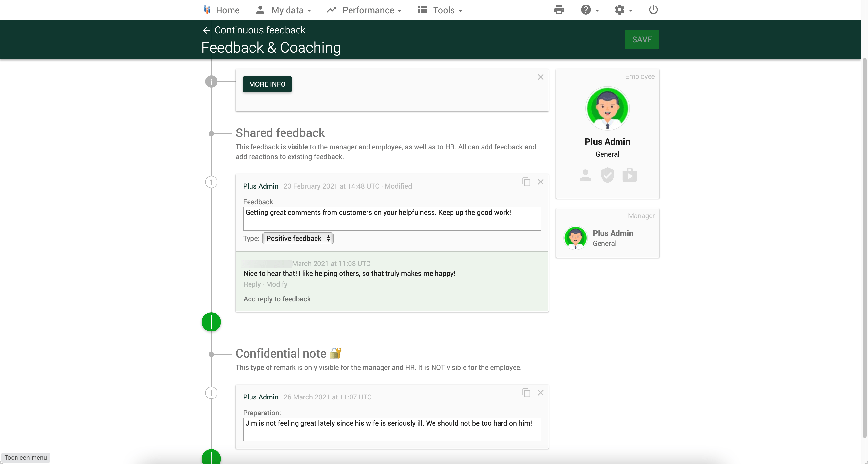The height and width of the screenshot is (464, 868).
Task: Click the Feedback text input field
Action: coord(392,219)
